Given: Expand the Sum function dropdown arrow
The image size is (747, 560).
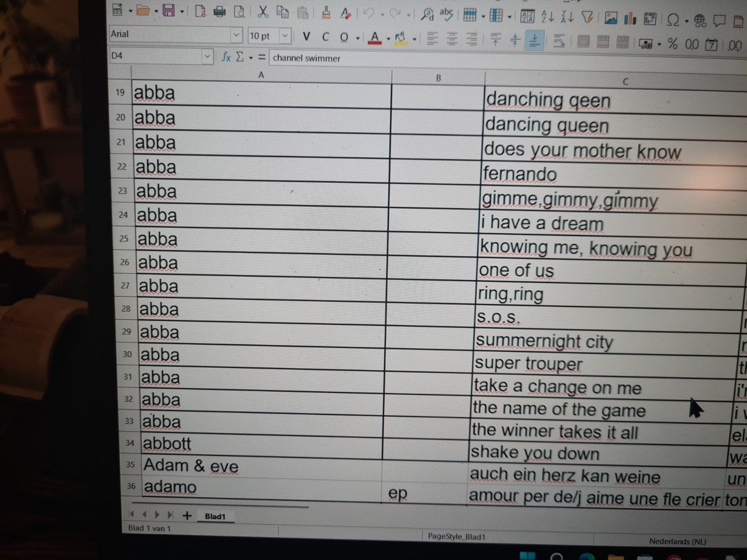Looking at the screenshot, I should [x=251, y=57].
